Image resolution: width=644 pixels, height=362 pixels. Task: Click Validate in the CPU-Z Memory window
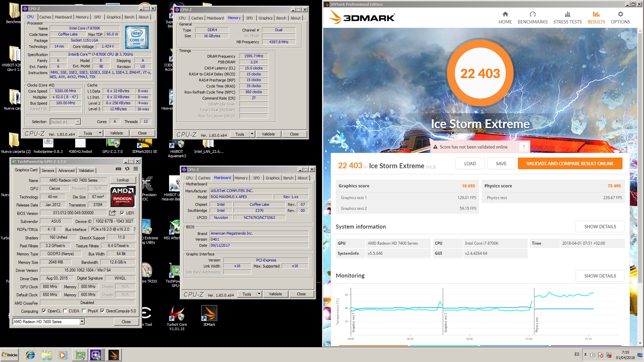click(268, 134)
